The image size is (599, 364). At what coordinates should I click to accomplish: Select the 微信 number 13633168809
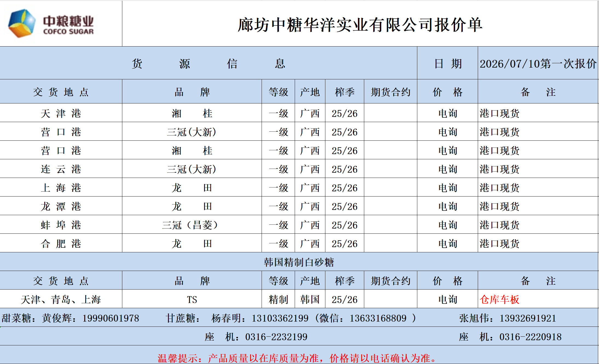click(378, 318)
